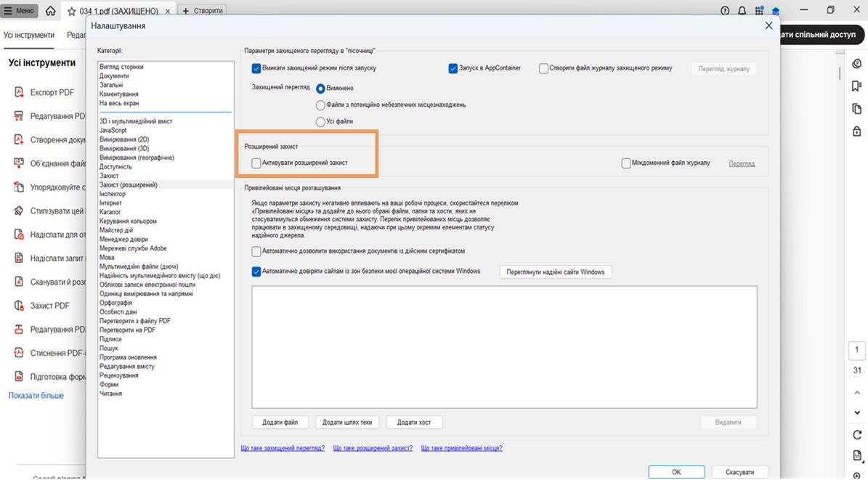868x480 pixels.
Task: Select Читання category
Action: (110, 394)
